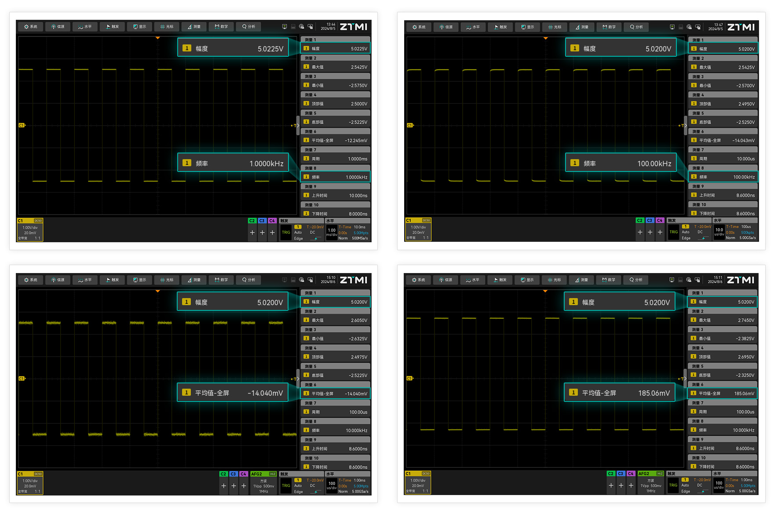Open 触发 trigger menu on the 13:44 scope

[x=112, y=27]
